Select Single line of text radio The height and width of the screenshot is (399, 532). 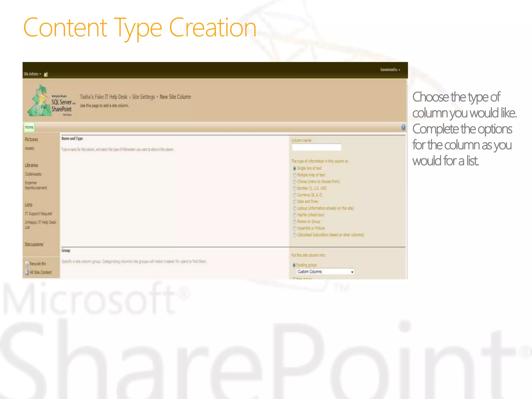295,168
